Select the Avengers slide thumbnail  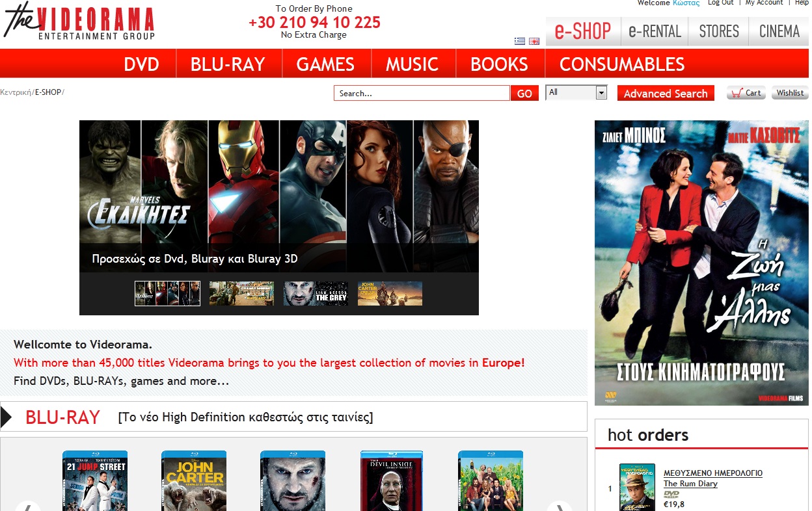[167, 293]
